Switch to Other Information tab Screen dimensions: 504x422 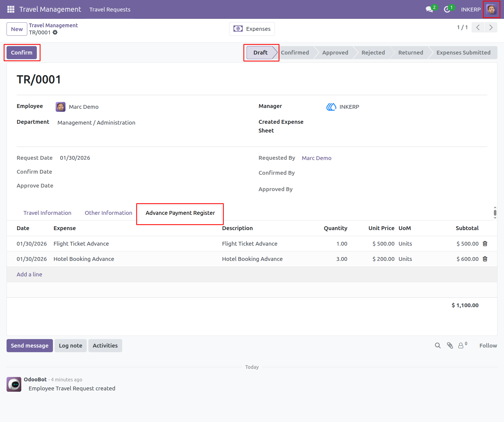coord(109,213)
